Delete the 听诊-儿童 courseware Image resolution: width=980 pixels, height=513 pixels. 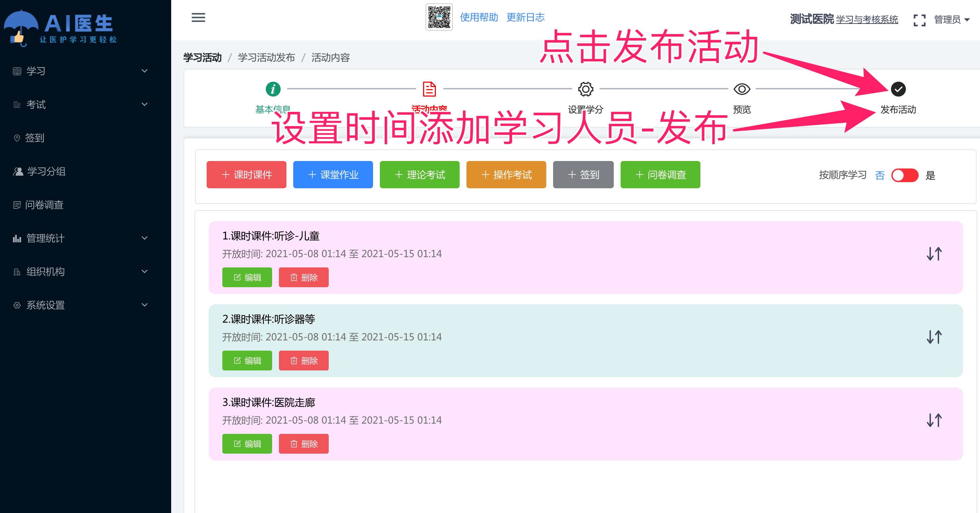click(303, 277)
